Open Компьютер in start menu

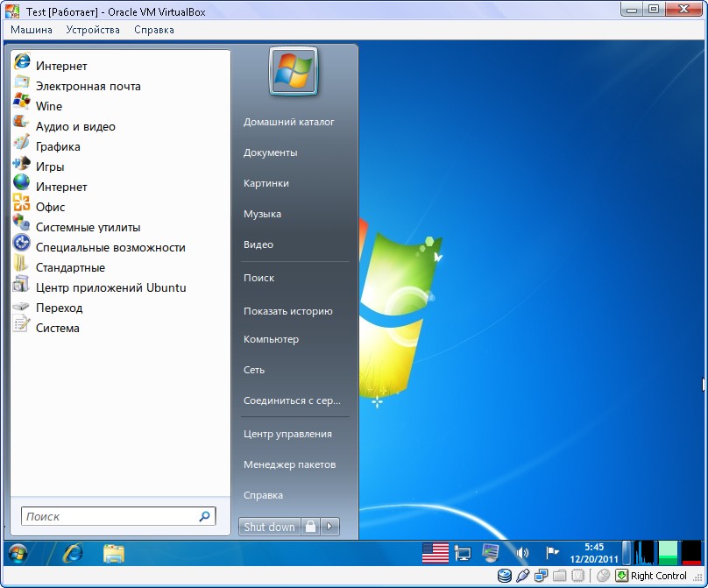point(271,339)
